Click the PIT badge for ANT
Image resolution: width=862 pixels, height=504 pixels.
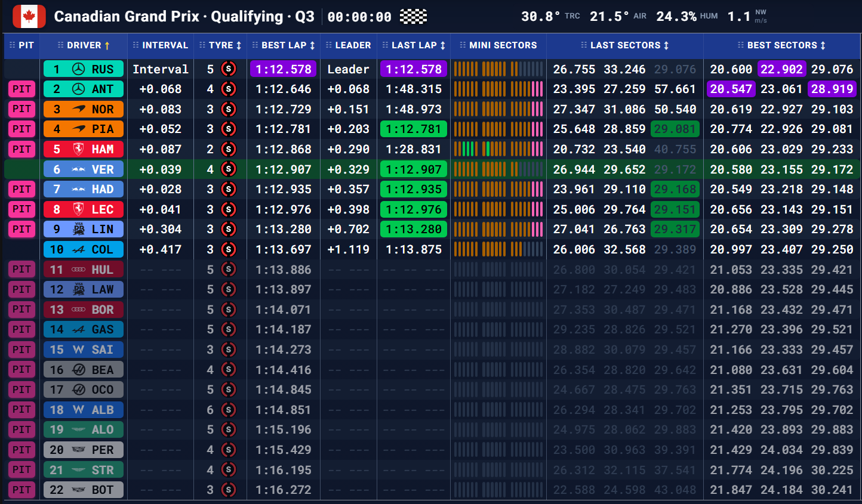pyautogui.click(x=21, y=89)
